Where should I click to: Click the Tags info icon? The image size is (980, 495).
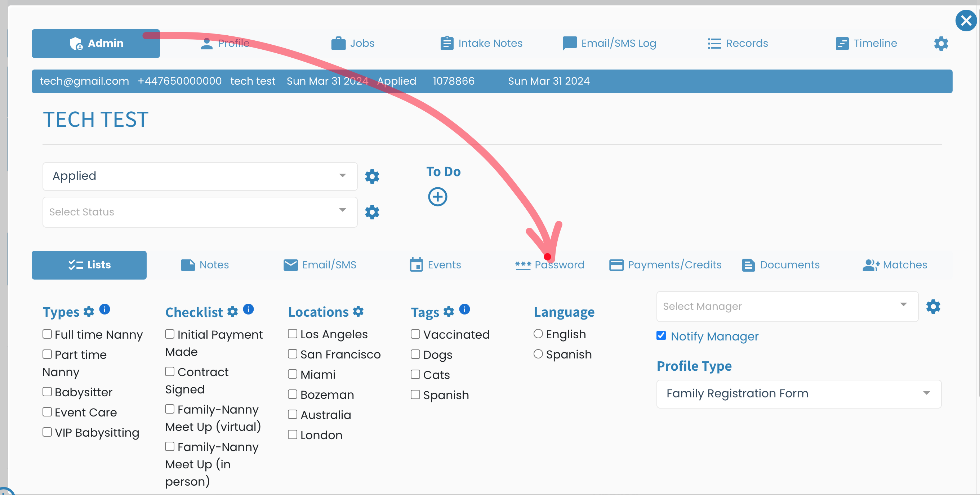(464, 309)
